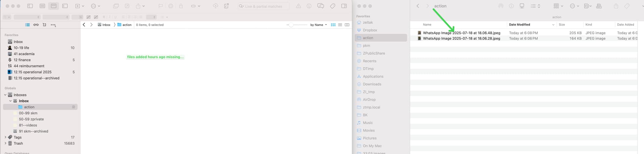
Task: Click the 'Live & partial matches' search field
Action: (x=265, y=6)
